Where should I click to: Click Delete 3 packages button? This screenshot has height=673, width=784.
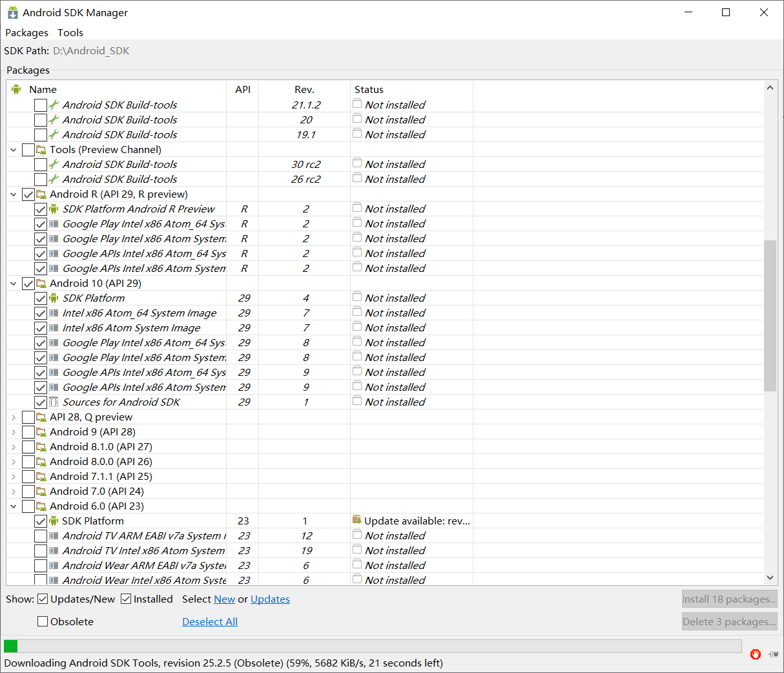[730, 621]
